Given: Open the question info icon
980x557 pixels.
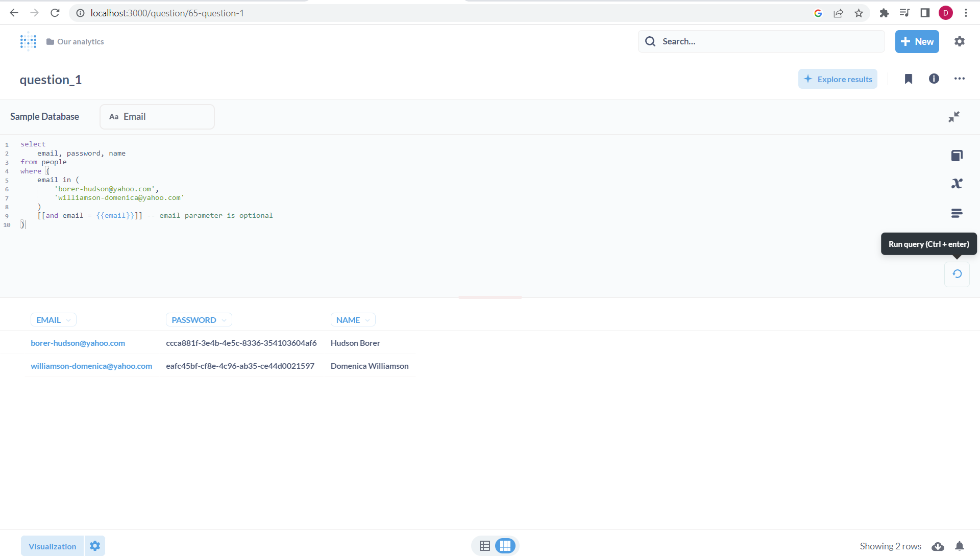Looking at the screenshot, I should click(934, 79).
